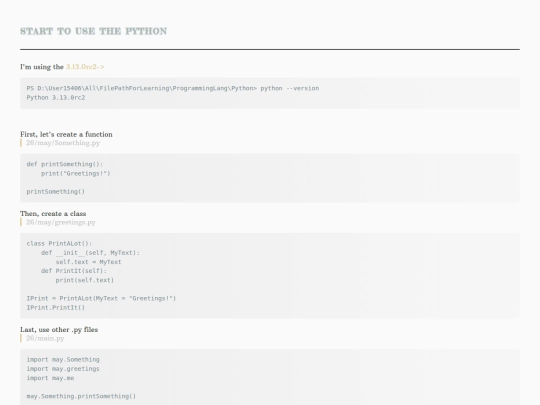Click 'First, let's create a function' text
540x405 pixels.
pos(66,134)
